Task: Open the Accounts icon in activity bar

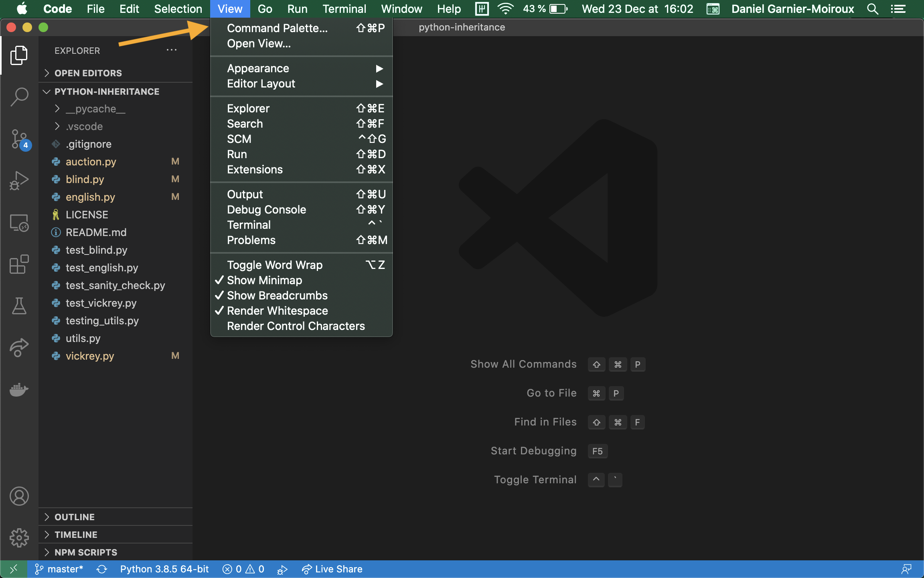Action: pos(19,496)
